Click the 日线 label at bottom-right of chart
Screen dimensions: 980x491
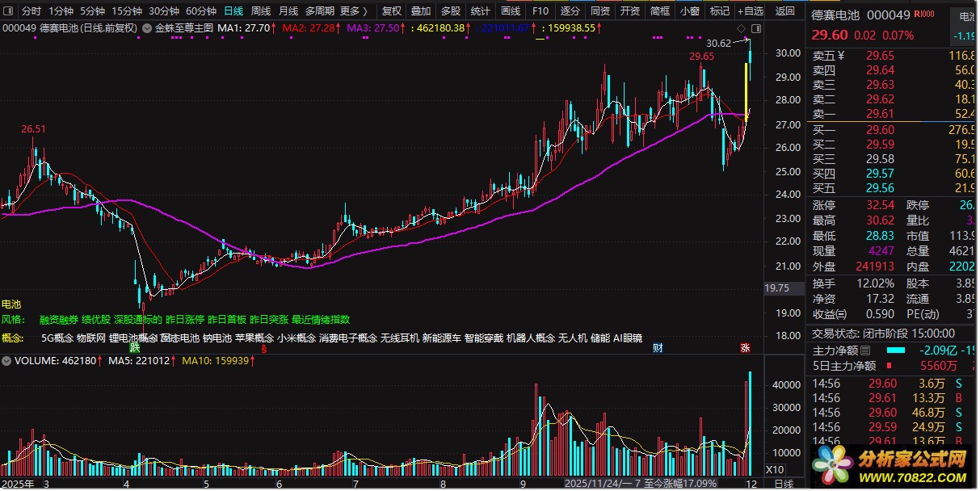784,484
